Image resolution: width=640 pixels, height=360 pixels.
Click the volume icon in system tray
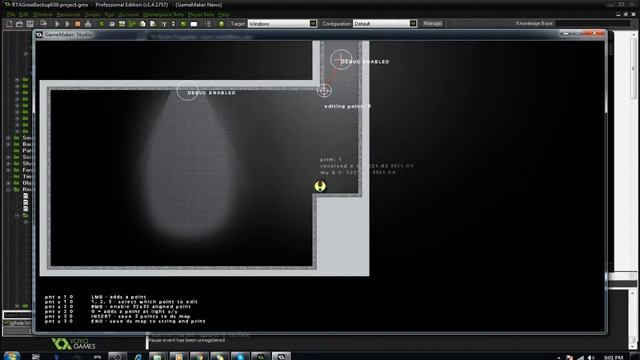[x=591, y=358]
